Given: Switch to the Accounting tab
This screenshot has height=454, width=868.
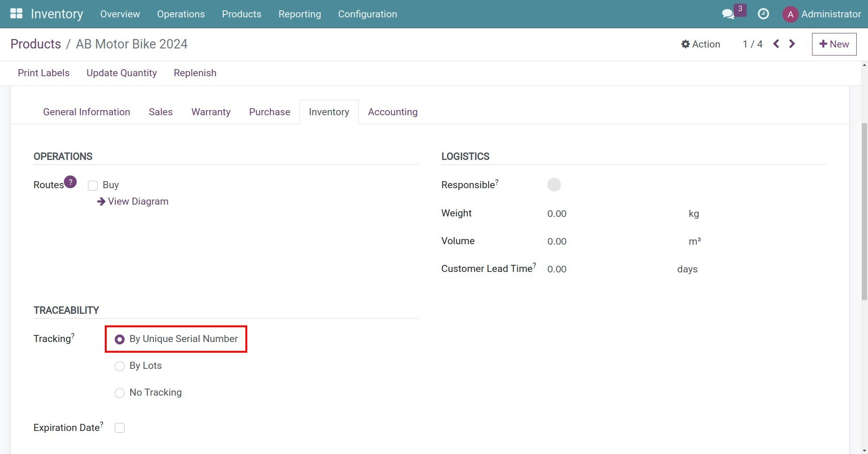Looking at the screenshot, I should (x=393, y=112).
